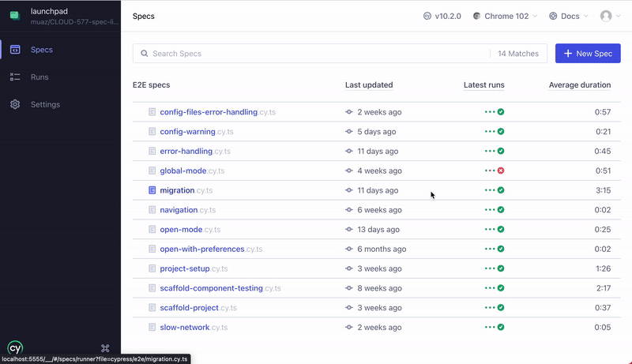Click the magnifier icon in the search bar
The height and width of the screenshot is (364, 632).
145,54
